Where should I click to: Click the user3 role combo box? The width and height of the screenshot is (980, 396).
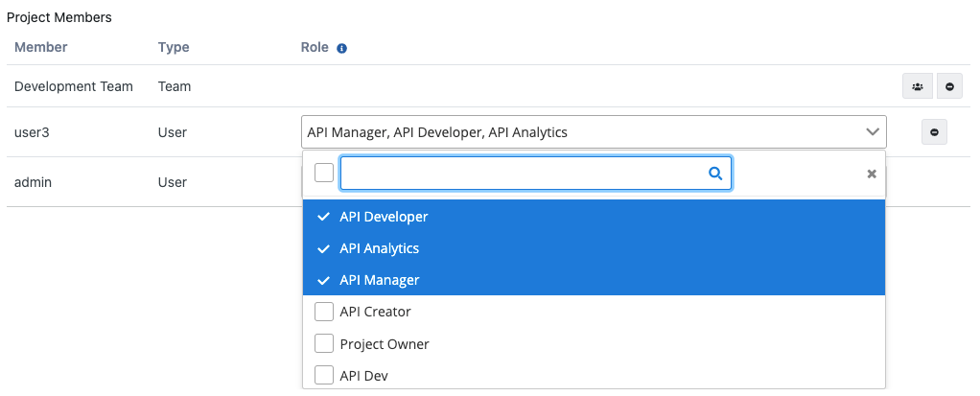pyautogui.click(x=575, y=132)
